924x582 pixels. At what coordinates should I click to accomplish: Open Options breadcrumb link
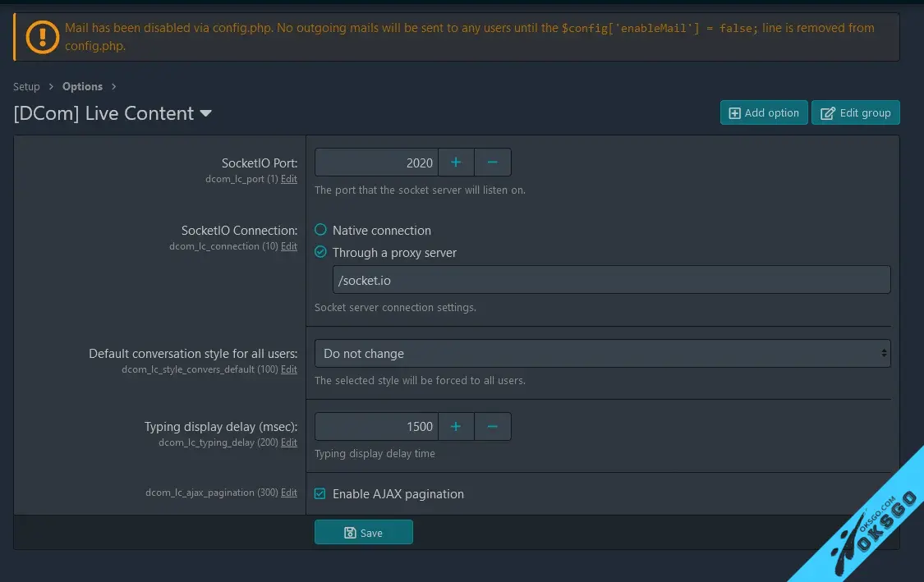(82, 87)
